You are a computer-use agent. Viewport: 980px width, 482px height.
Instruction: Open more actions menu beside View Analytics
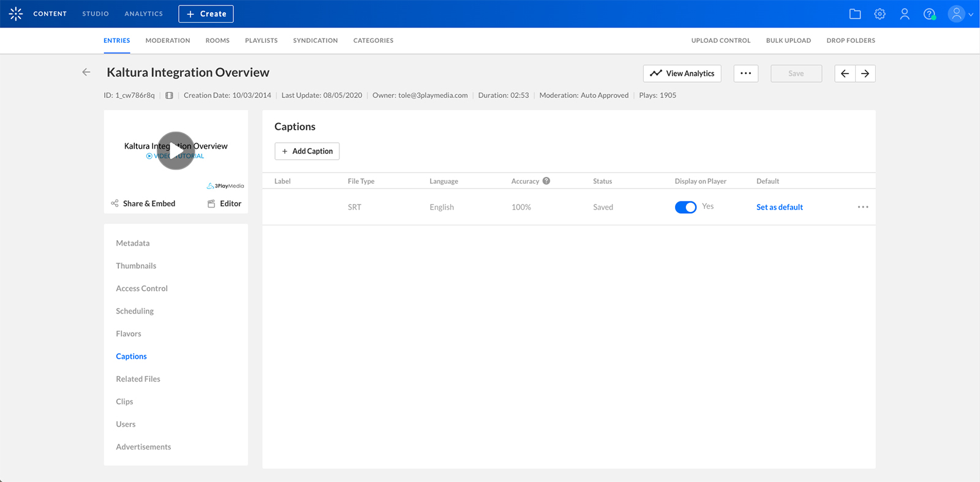click(x=745, y=73)
